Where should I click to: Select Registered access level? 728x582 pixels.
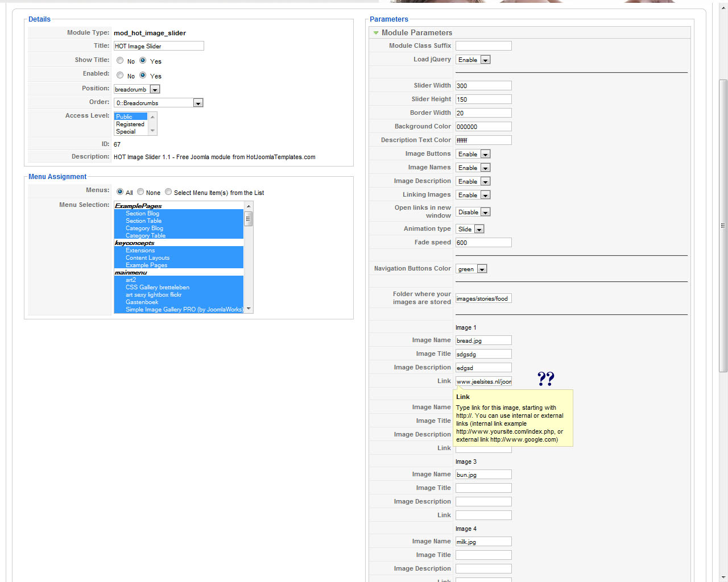(131, 124)
